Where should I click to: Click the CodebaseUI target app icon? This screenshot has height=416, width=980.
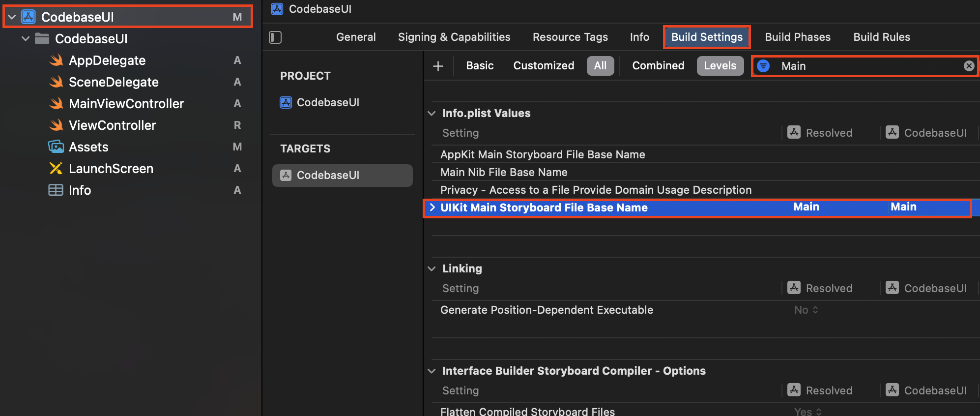click(286, 175)
